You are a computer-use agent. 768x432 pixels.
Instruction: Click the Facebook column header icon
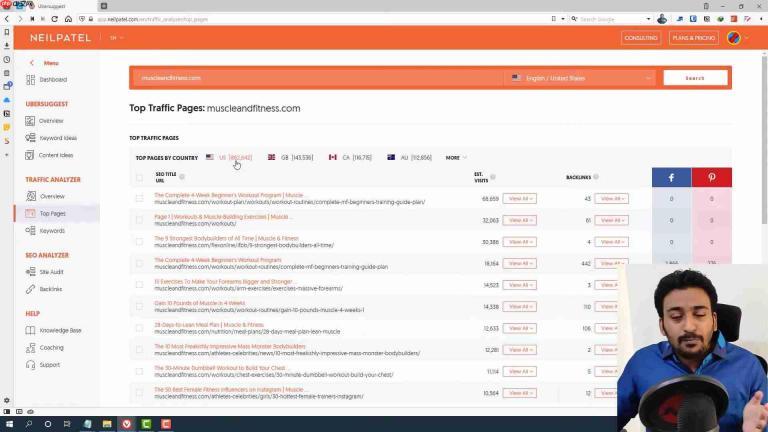coord(671,177)
